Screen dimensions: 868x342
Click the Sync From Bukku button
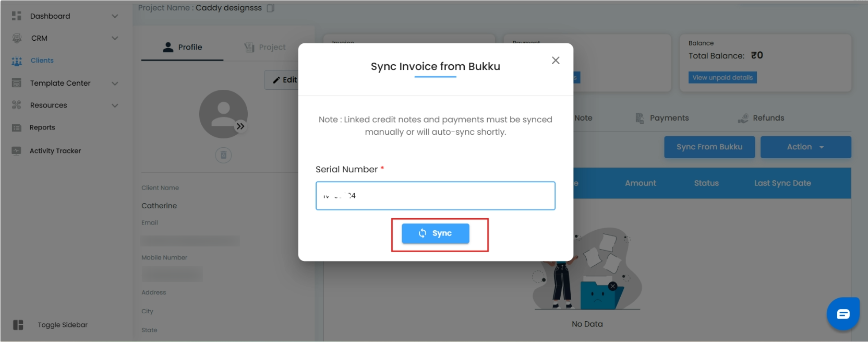click(709, 147)
